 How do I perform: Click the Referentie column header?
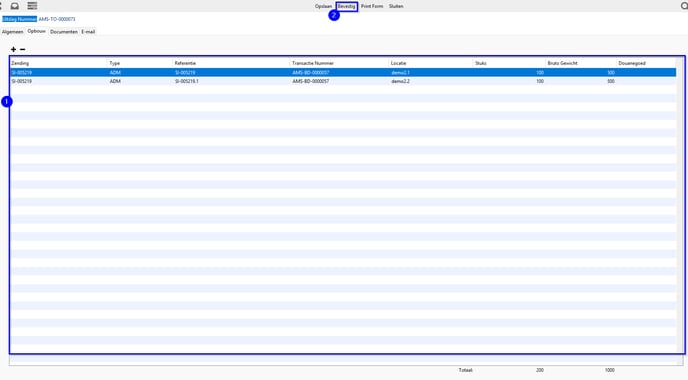(185, 63)
